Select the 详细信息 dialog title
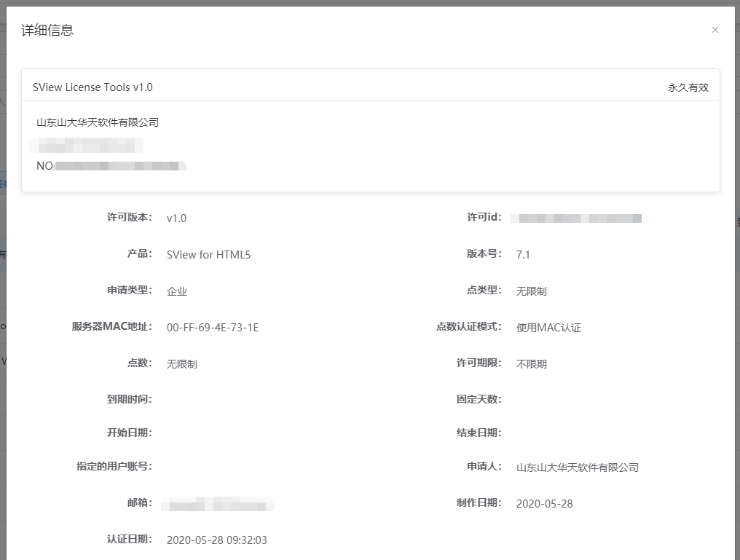 click(47, 30)
